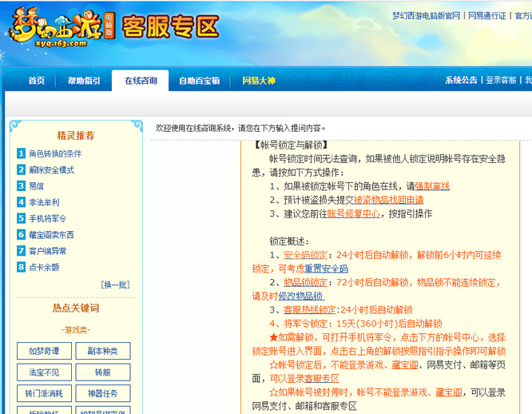This screenshot has height=414, width=532.
Task: Click the 转服 keyword button
Action: [103, 372]
